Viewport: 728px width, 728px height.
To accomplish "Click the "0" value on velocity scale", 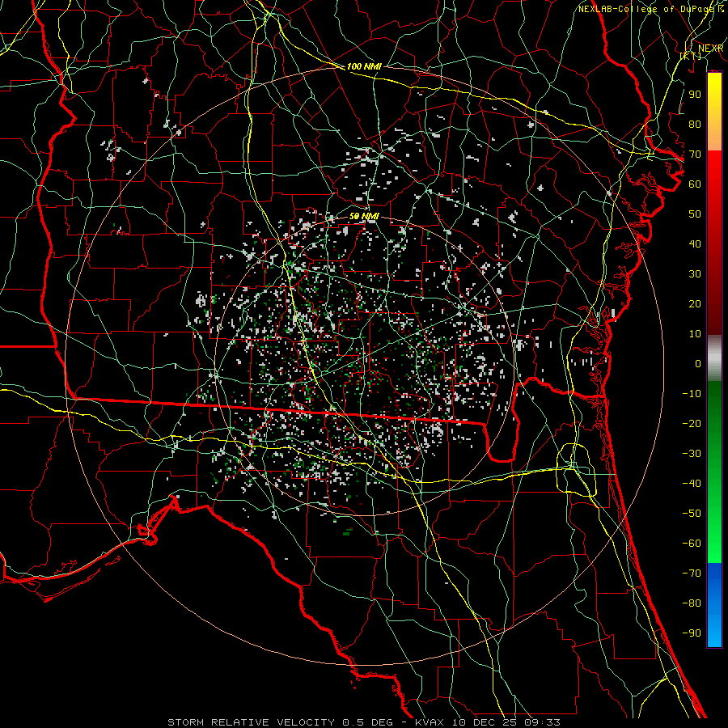I will [698, 363].
